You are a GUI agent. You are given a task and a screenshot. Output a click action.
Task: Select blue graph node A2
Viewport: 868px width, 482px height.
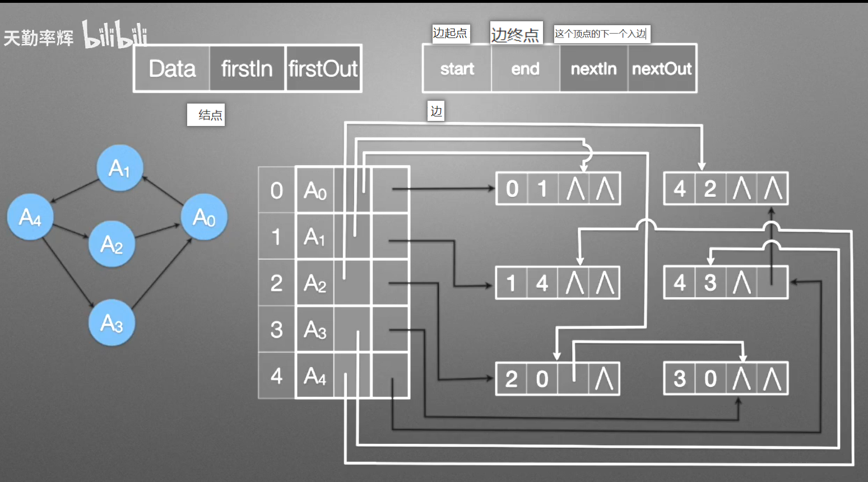112,244
